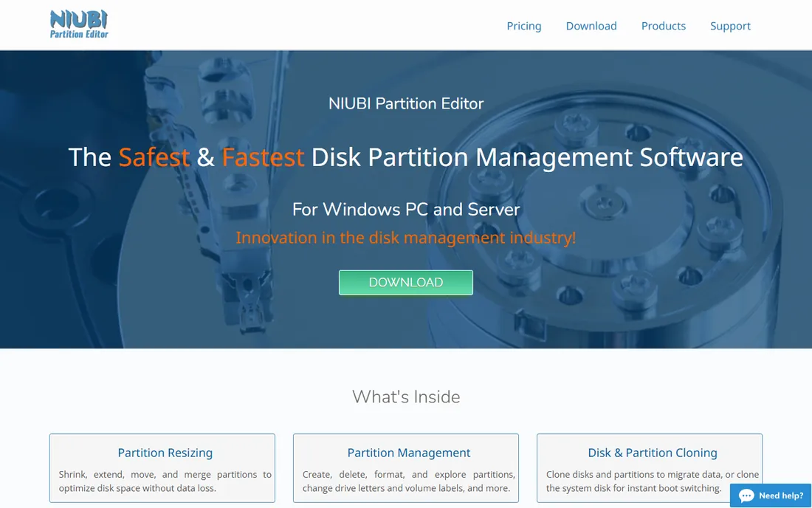Click 'For Windows PC and Server' text
This screenshot has width=812, height=508.
(x=405, y=209)
